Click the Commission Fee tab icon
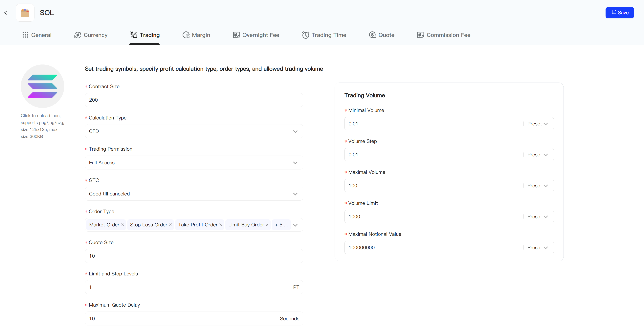This screenshot has height=329, width=644. (421, 35)
